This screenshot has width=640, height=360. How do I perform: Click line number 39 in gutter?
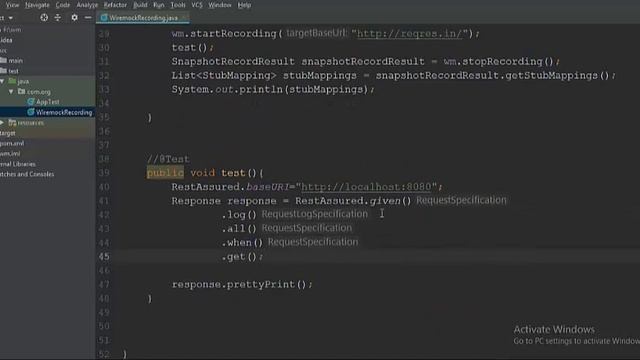(104, 173)
